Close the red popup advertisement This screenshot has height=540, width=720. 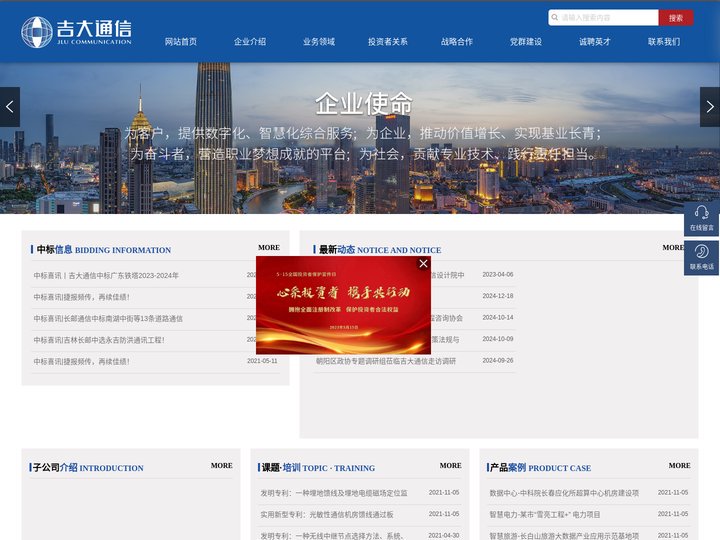(423, 264)
